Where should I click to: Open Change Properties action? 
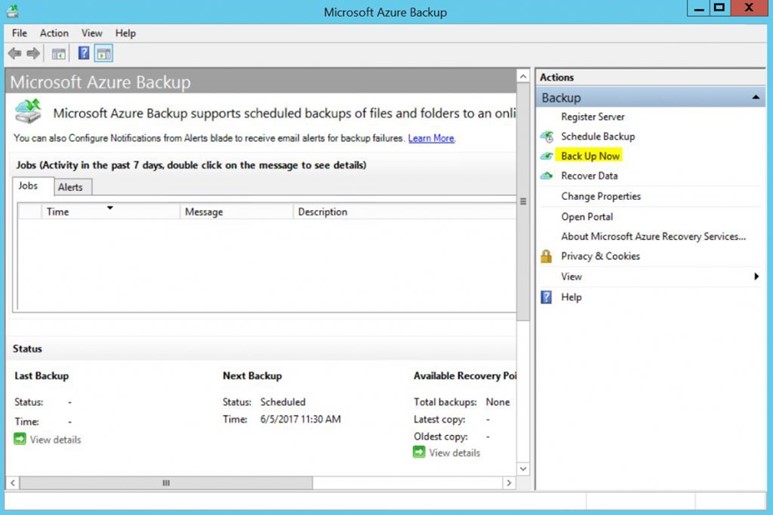(601, 196)
